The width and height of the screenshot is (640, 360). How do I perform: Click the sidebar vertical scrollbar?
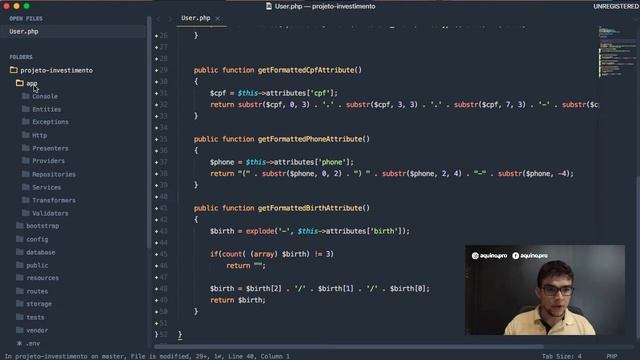[x=149, y=133]
